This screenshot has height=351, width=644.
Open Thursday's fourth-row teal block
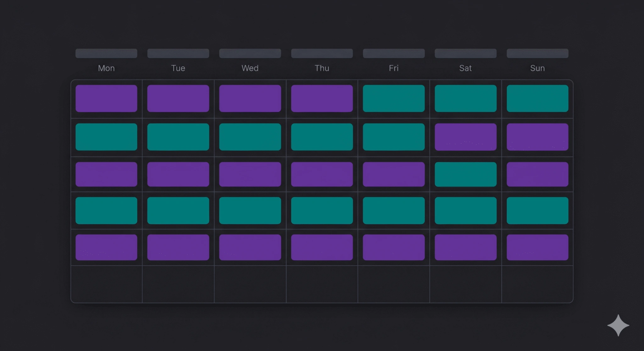pos(322,211)
